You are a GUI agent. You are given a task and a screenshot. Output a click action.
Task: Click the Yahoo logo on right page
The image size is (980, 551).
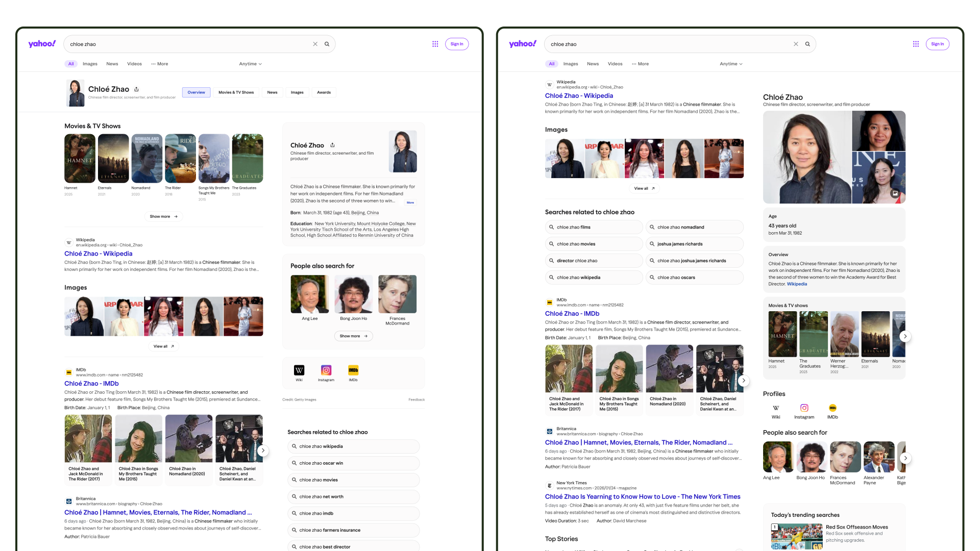522,44
